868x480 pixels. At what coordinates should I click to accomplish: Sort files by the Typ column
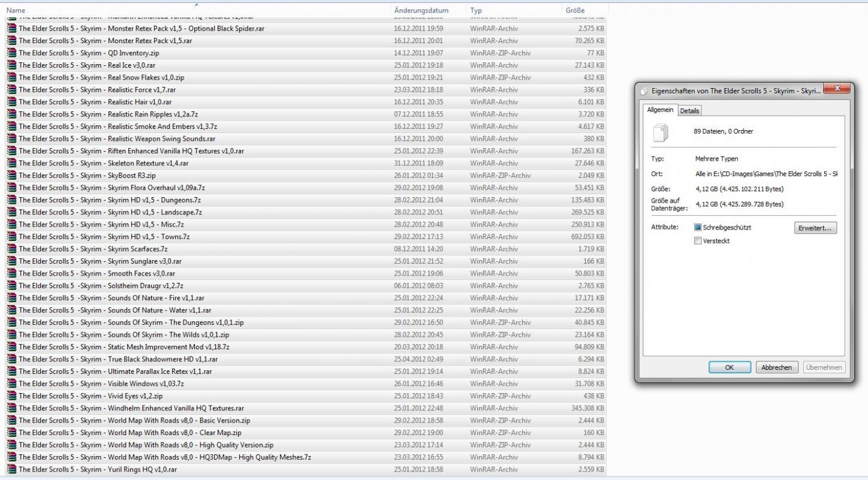coord(514,10)
